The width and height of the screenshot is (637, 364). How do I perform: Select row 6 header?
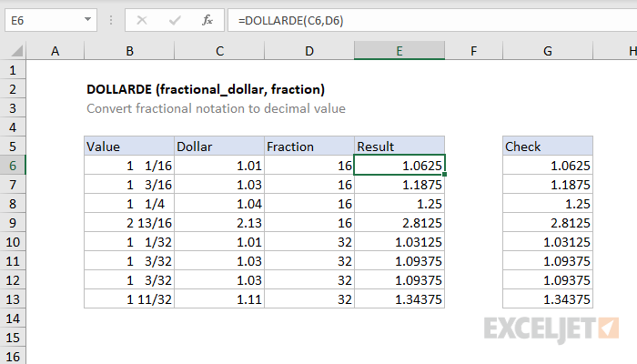pos(13,166)
